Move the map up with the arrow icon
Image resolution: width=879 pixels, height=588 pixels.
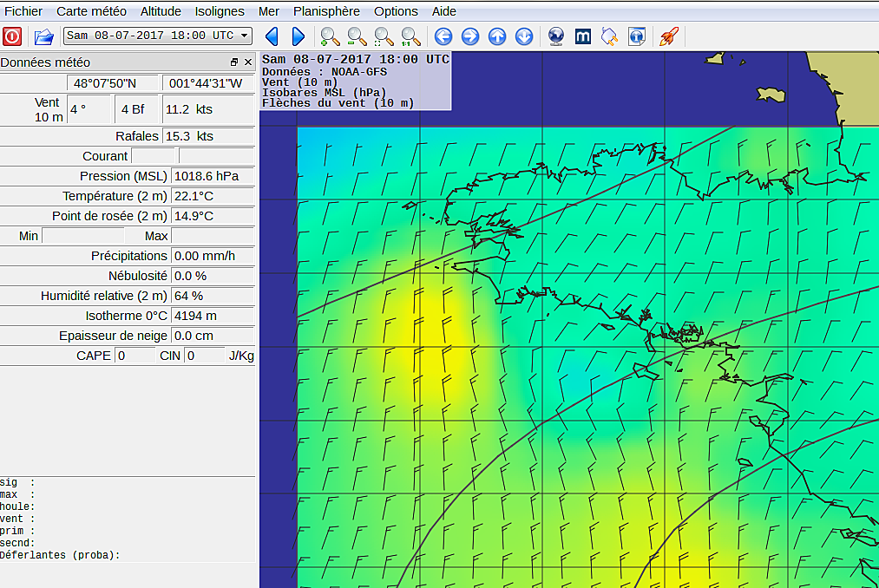[497, 37]
